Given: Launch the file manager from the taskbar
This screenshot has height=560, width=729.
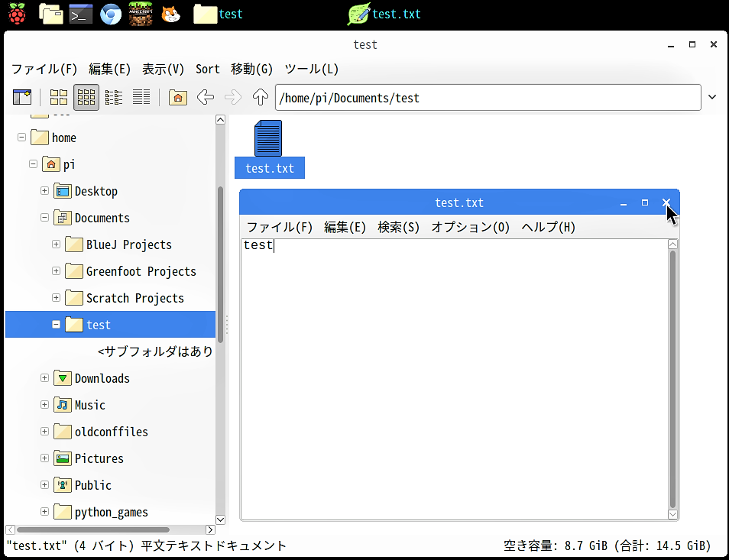Looking at the screenshot, I should coord(50,14).
